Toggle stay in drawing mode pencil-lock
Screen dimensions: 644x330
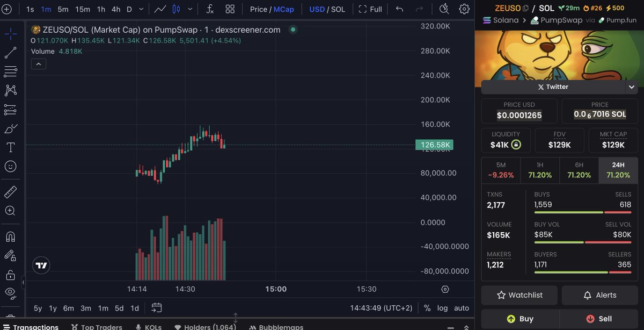point(10,255)
